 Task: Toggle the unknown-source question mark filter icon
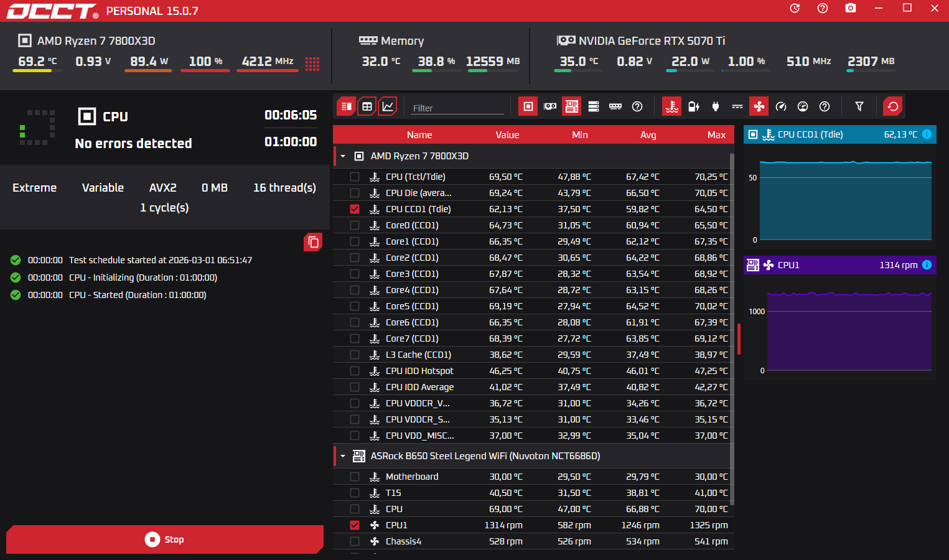[x=637, y=106]
